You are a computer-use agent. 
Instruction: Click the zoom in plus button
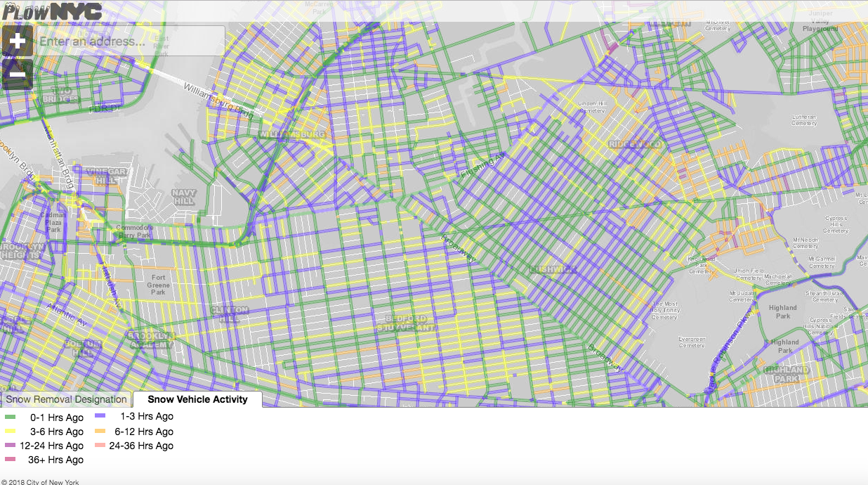pyautogui.click(x=18, y=42)
